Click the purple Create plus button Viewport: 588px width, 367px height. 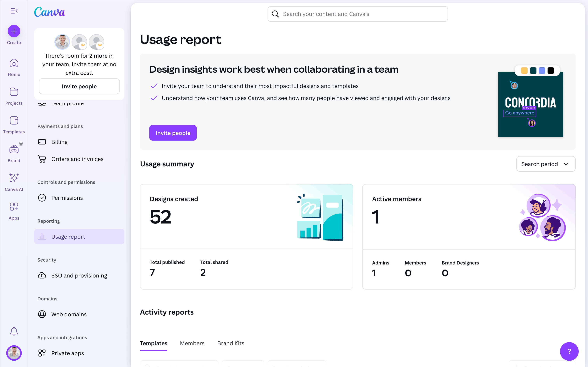tap(14, 31)
